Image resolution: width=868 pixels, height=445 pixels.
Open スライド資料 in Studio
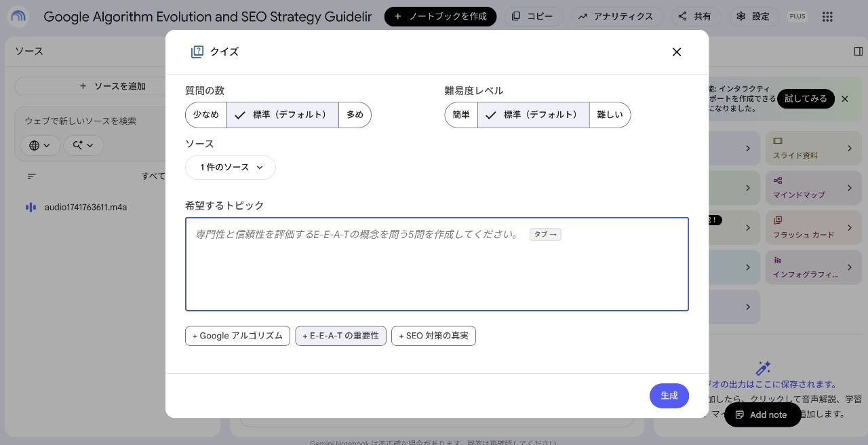pos(812,149)
